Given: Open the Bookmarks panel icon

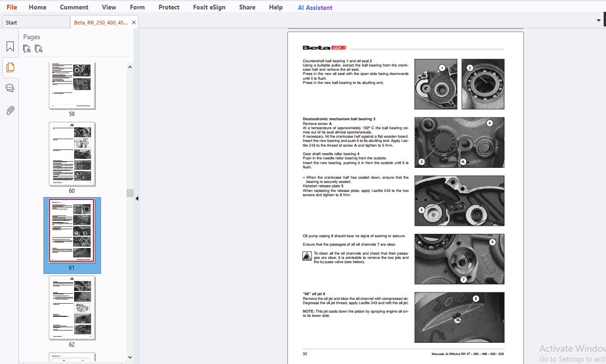Looking at the screenshot, I should [x=10, y=47].
